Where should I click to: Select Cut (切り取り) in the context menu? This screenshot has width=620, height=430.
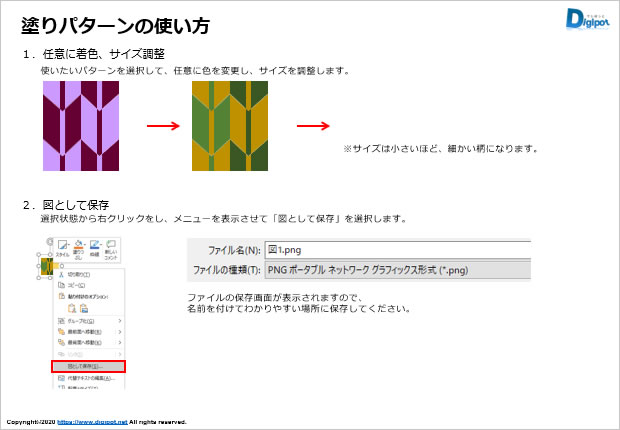pyautogui.click(x=80, y=273)
